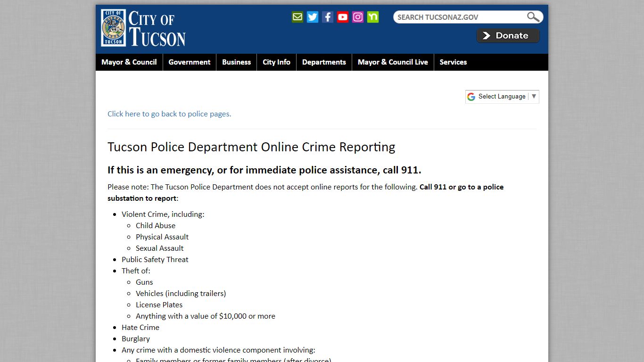This screenshot has width=644, height=362.
Task: Click the 'License Plates' list item
Action: click(x=159, y=305)
